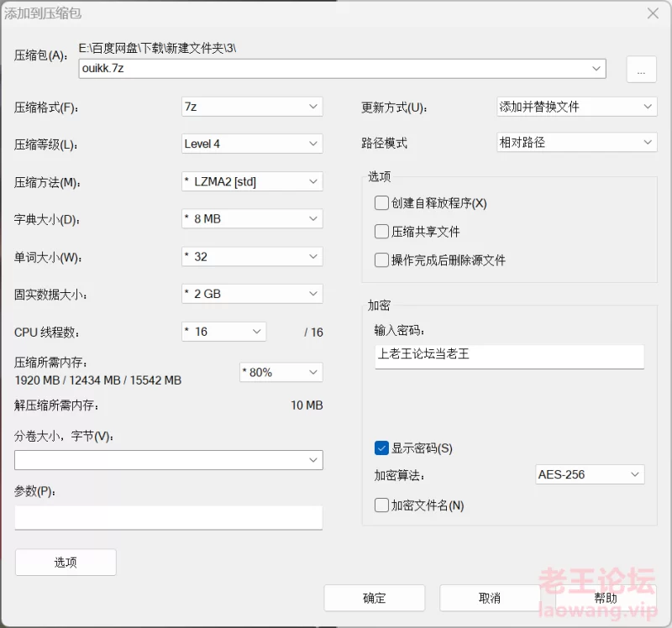
Task: Open the 路径模式 相对路径 dropdown
Action: [x=577, y=142]
